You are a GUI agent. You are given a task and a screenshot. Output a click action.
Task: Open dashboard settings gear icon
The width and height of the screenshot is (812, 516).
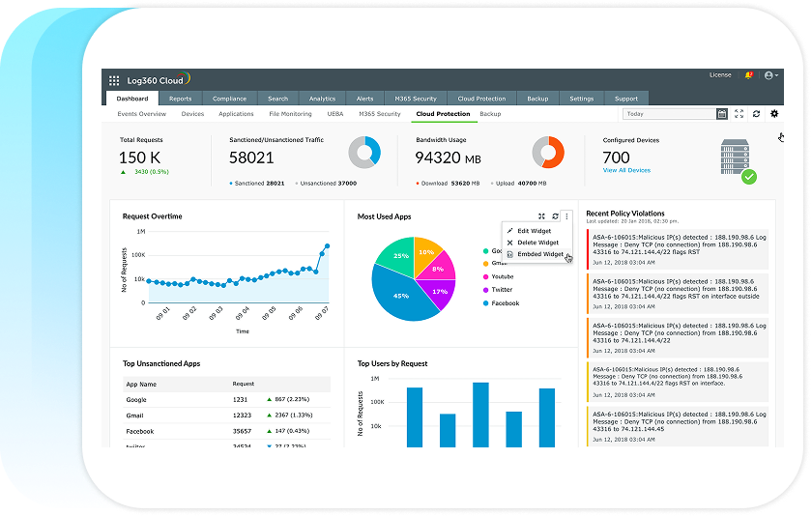tap(773, 114)
